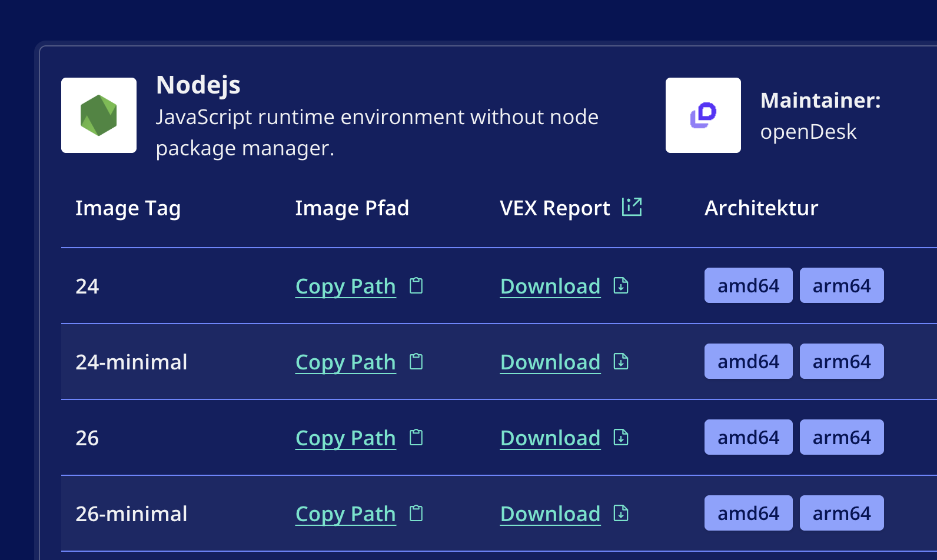Viewport: 937px width, 560px height.
Task: Download VEX report for tag 26
Action: 550,438
